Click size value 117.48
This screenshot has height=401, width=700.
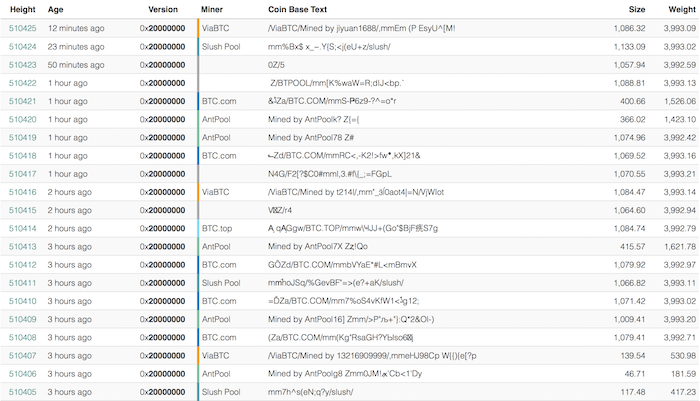click(633, 392)
